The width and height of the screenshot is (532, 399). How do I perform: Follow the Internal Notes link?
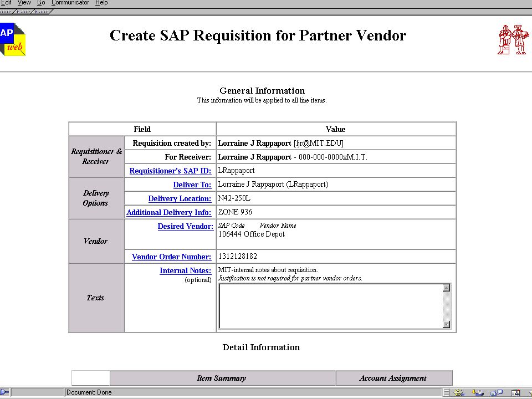pos(186,271)
